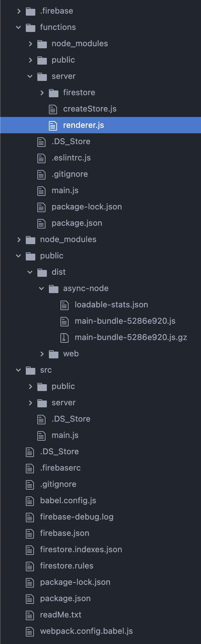Select the .firebaserc file

[x=60, y=468]
